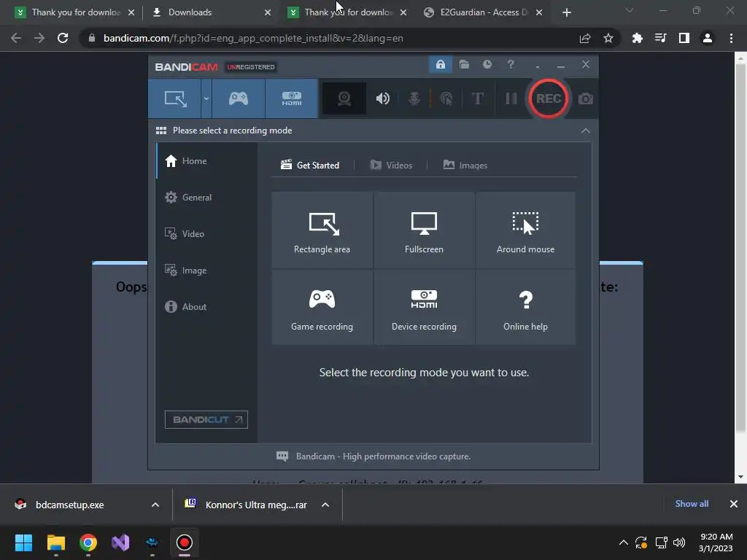Close the Chrome downloads bar

(x=734, y=504)
